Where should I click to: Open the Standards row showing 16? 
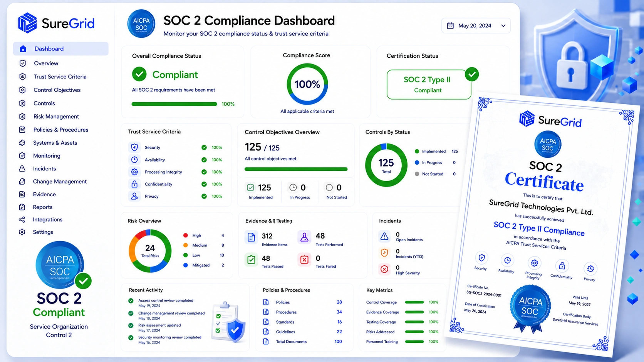(x=302, y=322)
